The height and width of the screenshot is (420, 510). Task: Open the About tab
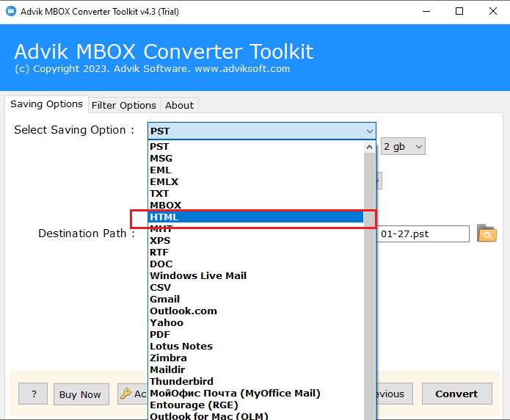pyautogui.click(x=179, y=106)
